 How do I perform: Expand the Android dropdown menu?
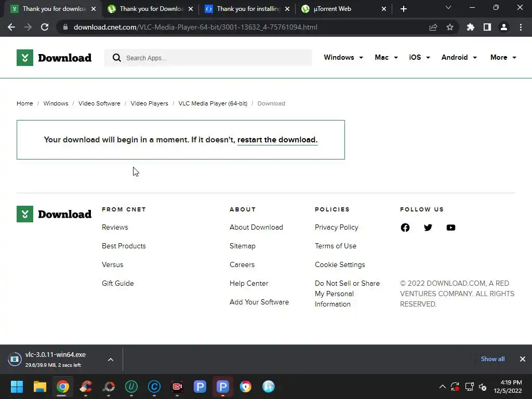(x=459, y=57)
